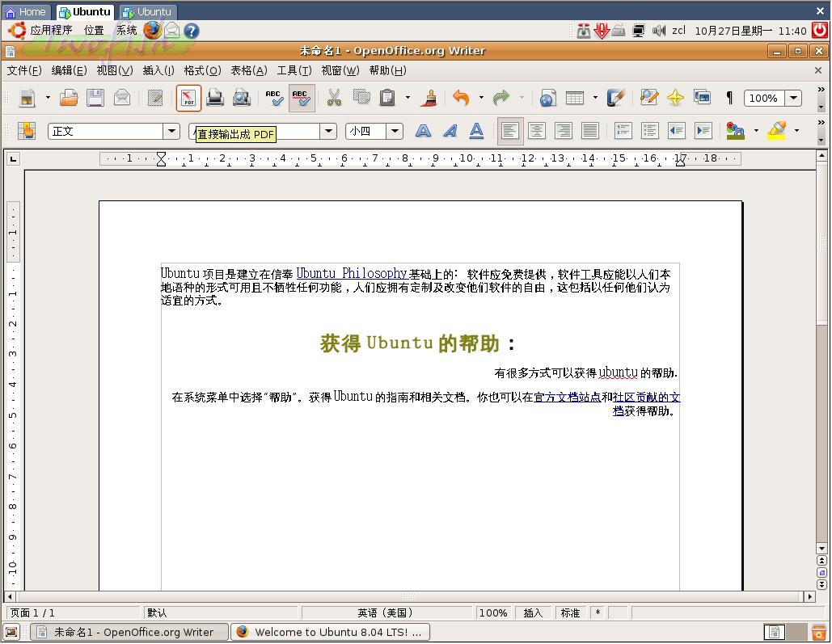Enable justified paragraph alignment
Image resolution: width=832 pixels, height=644 pixels.
click(590, 131)
